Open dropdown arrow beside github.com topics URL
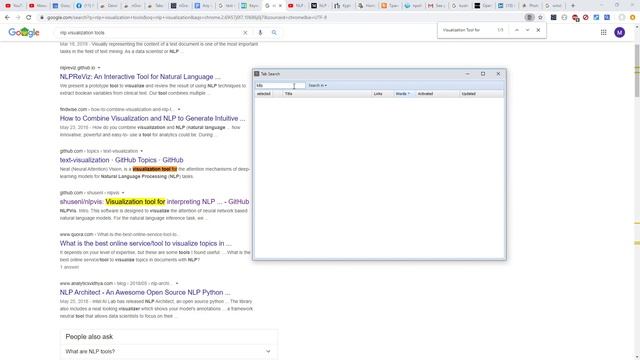This screenshot has height=360, width=640. (142, 151)
